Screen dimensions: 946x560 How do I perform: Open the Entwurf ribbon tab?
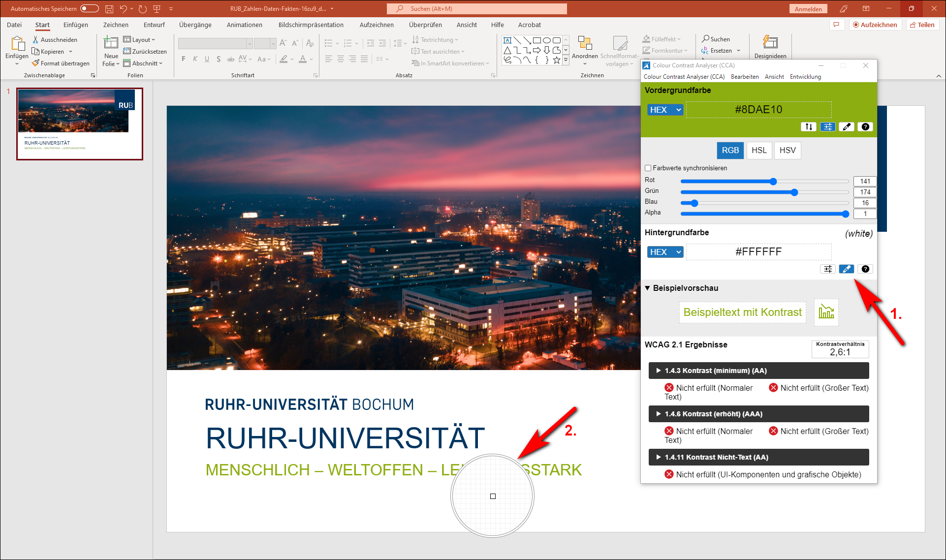point(154,25)
